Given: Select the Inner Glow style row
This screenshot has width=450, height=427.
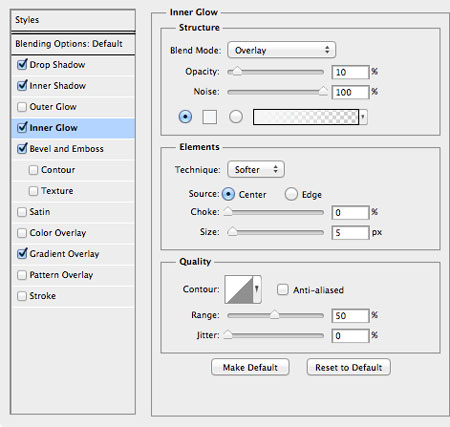Looking at the screenshot, I should coord(73,128).
